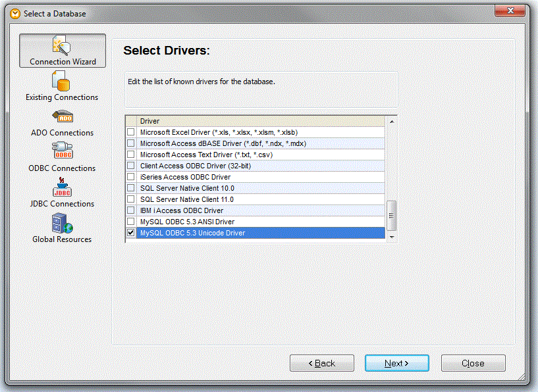Enable Microsoft Access dBASE Driver checkbox

click(x=131, y=143)
